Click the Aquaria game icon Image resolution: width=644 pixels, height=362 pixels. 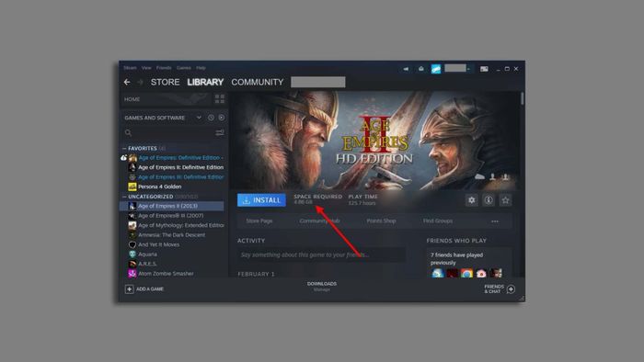pyautogui.click(x=132, y=255)
